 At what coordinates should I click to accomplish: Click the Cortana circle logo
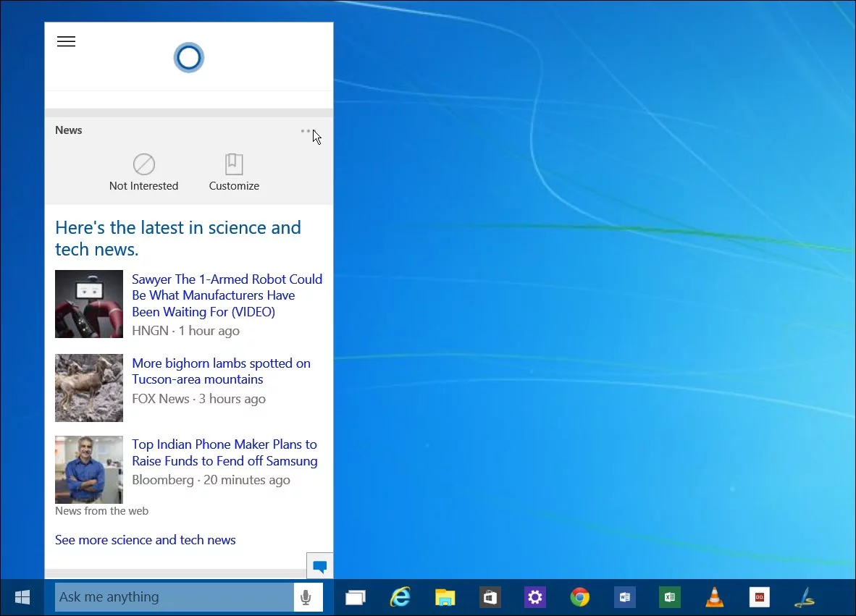point(189,57)
